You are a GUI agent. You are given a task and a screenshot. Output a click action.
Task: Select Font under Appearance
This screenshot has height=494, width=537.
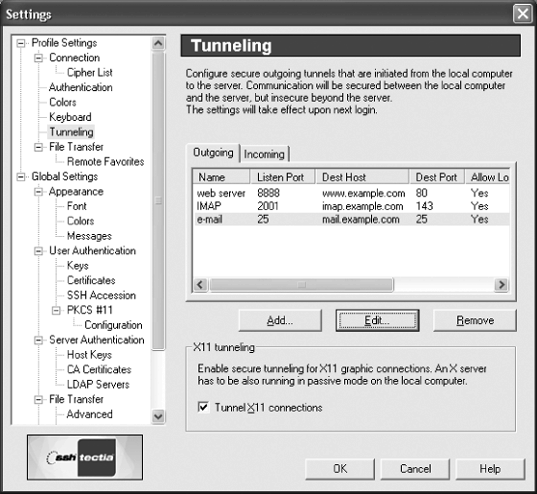click(77, 206)
